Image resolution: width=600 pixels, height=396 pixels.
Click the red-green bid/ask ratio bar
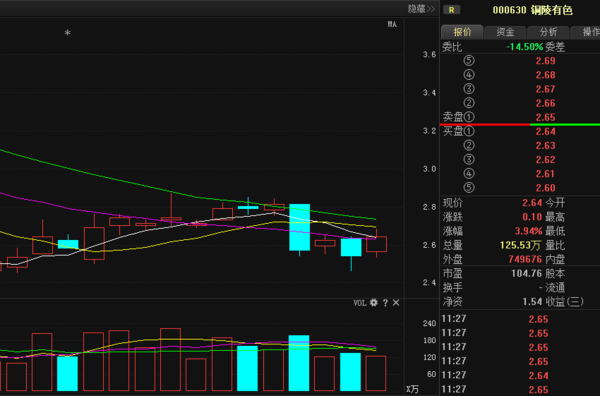[520, 124]
